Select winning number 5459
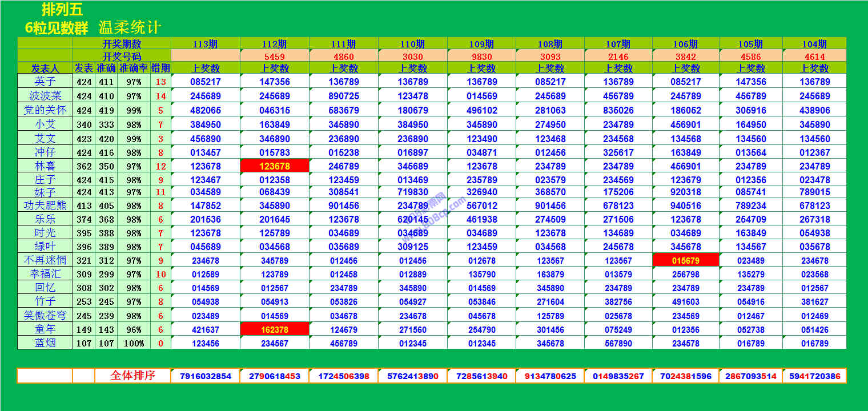This screenshot has width=868, height=411. [x=274, y=57]
